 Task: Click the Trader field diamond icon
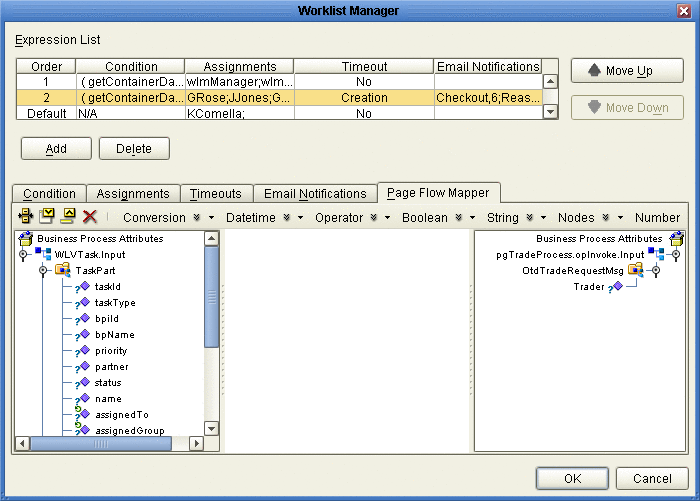[616, 287]
